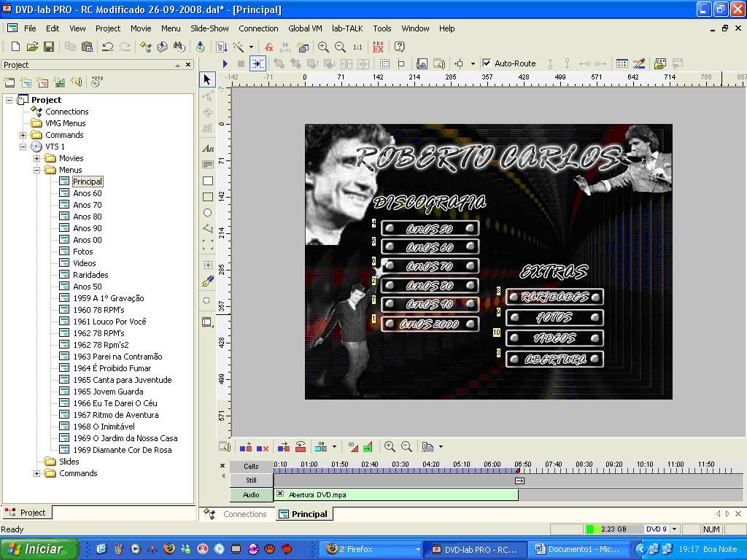Click the stop simulation square icon
Image resolution: width=747 pixels, height=560 pixels.
click(x=241, y=63)
